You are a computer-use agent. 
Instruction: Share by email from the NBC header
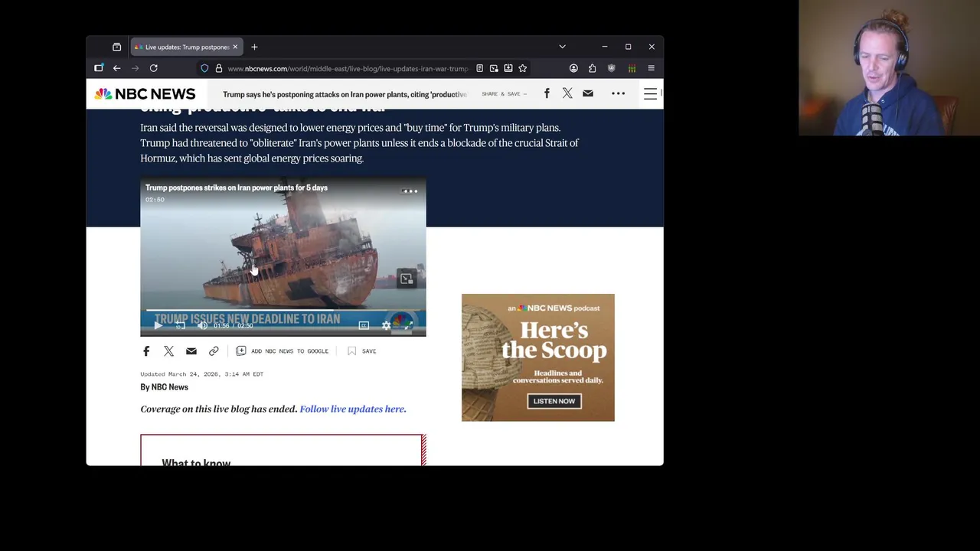click(x=587, y=93)
